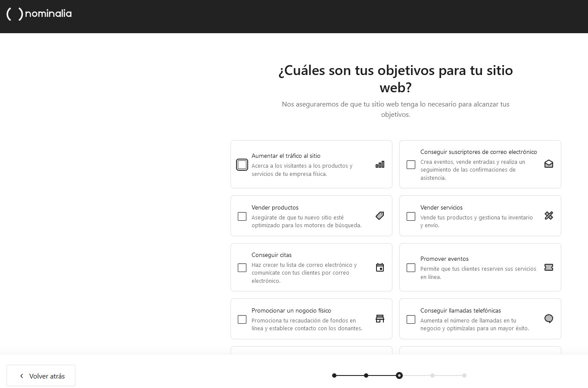Click the speech bubble icon for Conseguir llamadas
Screen dimensions: 588x388
point(549,319)
